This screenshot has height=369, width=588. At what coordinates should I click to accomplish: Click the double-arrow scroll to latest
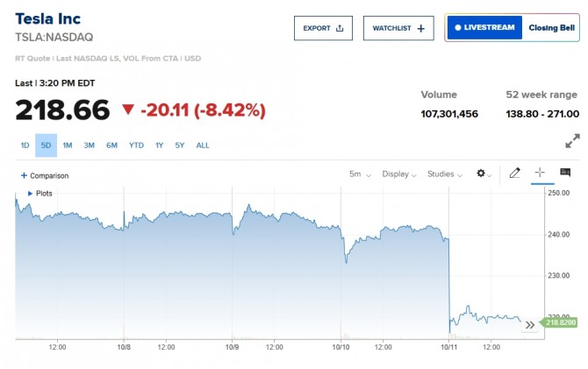coord(530,324)
